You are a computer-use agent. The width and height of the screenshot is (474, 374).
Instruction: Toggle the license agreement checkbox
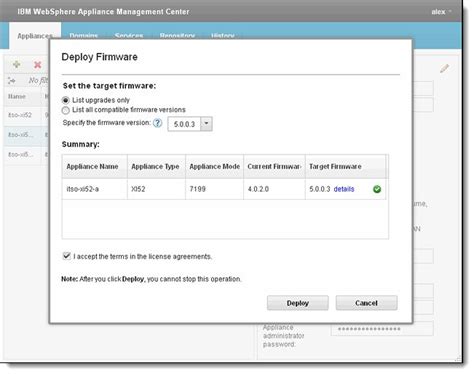(67, 256)
